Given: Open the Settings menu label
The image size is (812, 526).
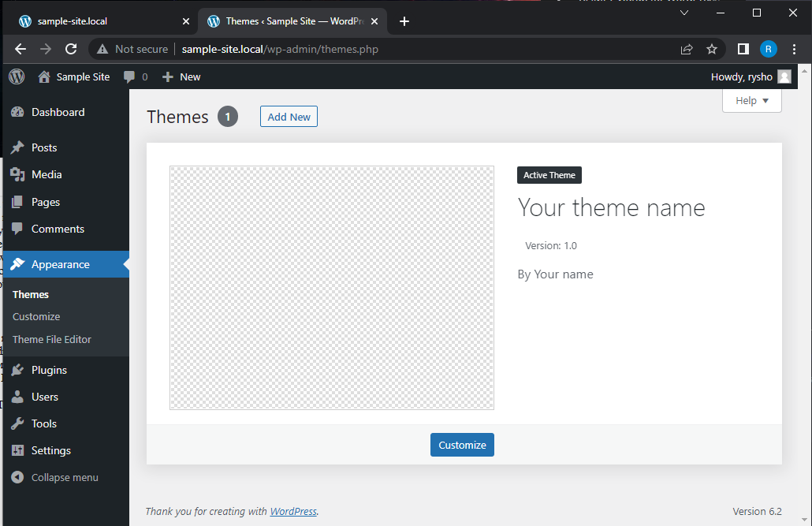Looking at the screenshot, I should tap(51, 451).
